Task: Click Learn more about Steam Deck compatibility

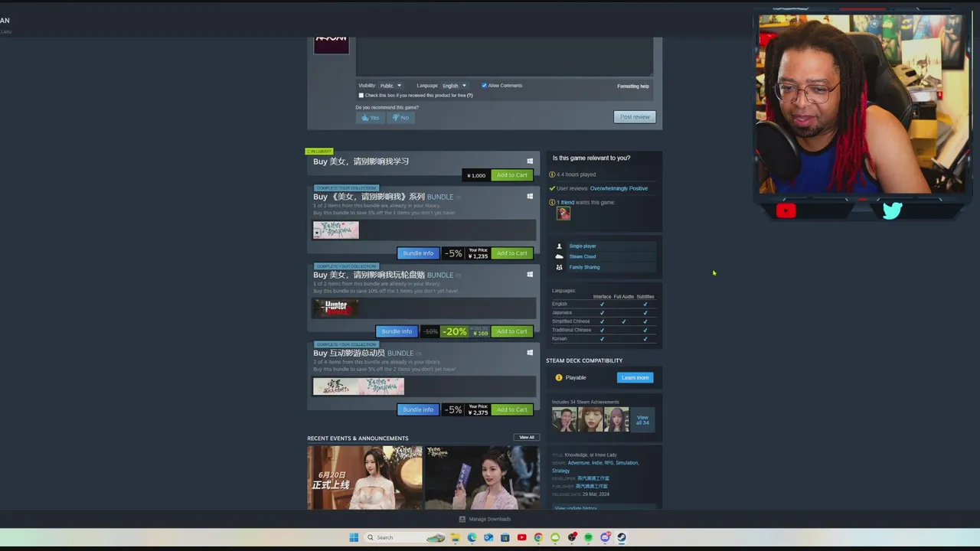Action: pyautogui.click(x=635, y=377)
